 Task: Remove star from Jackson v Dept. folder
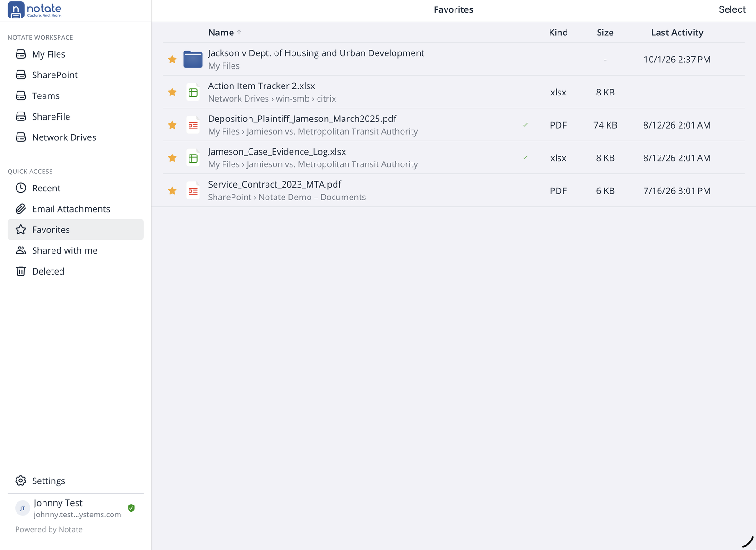[172, 59]
